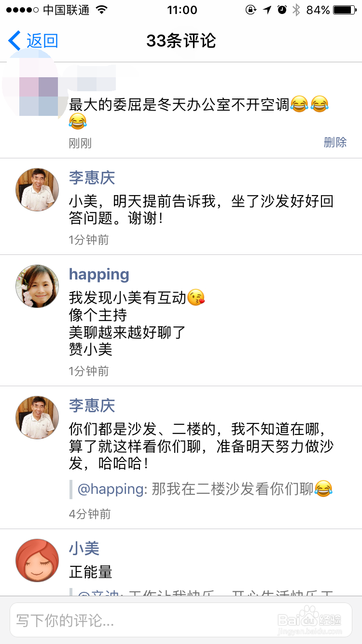
Task: Select 小美's "正能量" comment text
Action: [91, 573]
